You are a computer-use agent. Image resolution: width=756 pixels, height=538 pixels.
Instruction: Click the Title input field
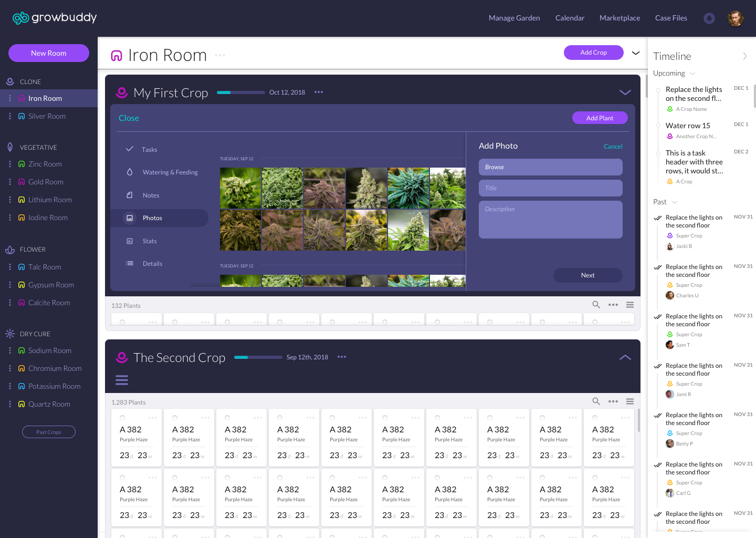click(550, 188)
